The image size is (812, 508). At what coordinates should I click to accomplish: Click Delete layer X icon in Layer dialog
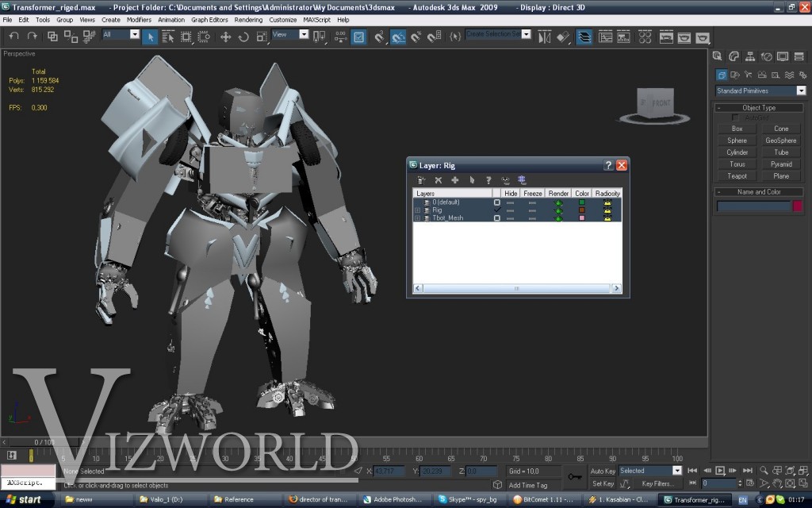[x=438, y=180]
